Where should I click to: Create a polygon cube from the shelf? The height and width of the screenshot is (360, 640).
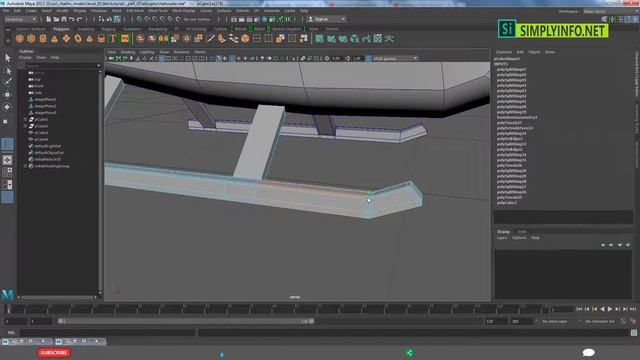(x=31, y=39)
